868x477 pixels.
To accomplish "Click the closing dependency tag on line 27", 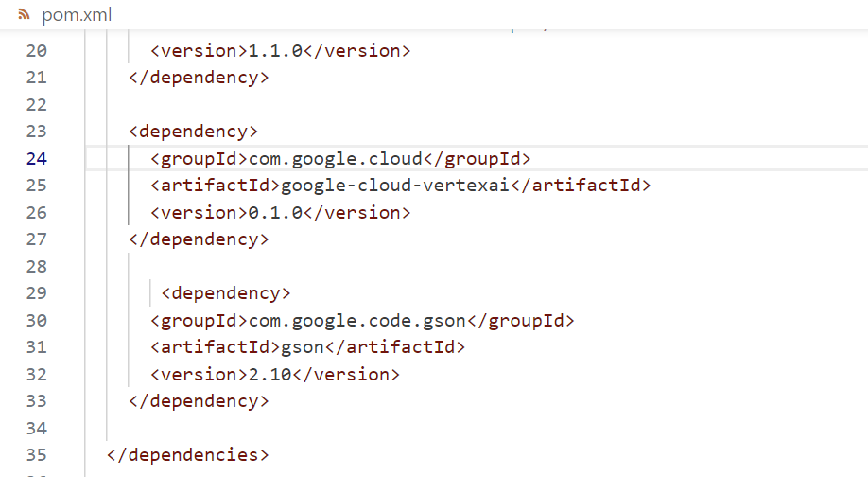I will click(x=199, y=239).
